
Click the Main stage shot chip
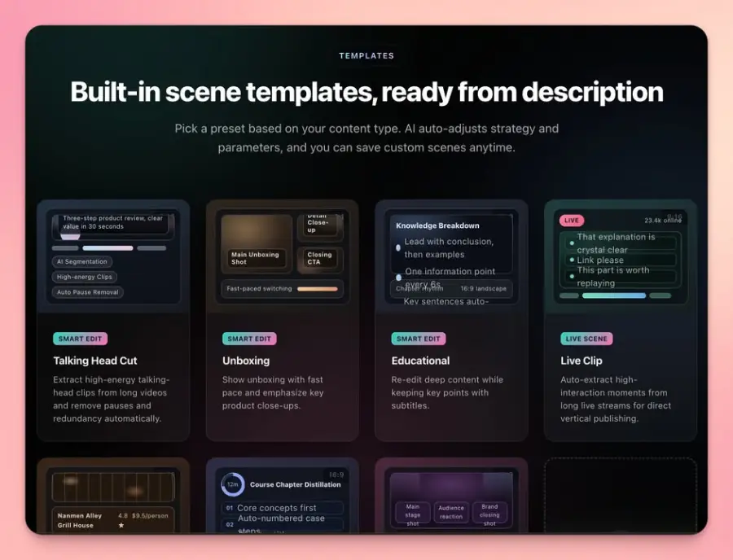(x=412, y=514)
